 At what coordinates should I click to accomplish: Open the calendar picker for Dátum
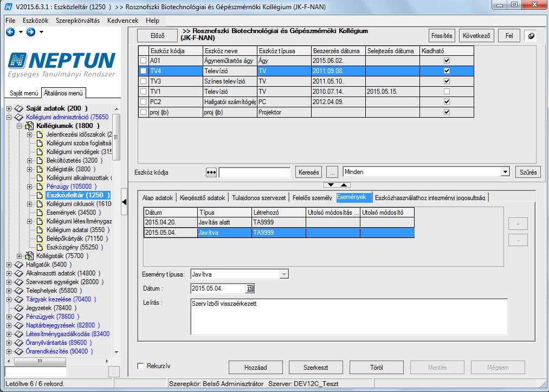250,288
